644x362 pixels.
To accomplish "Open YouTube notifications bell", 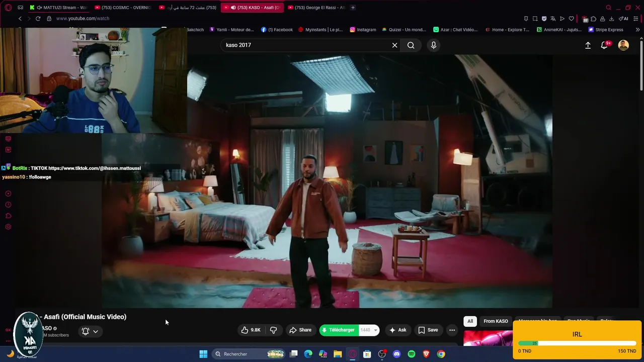I will click(605, 45).
